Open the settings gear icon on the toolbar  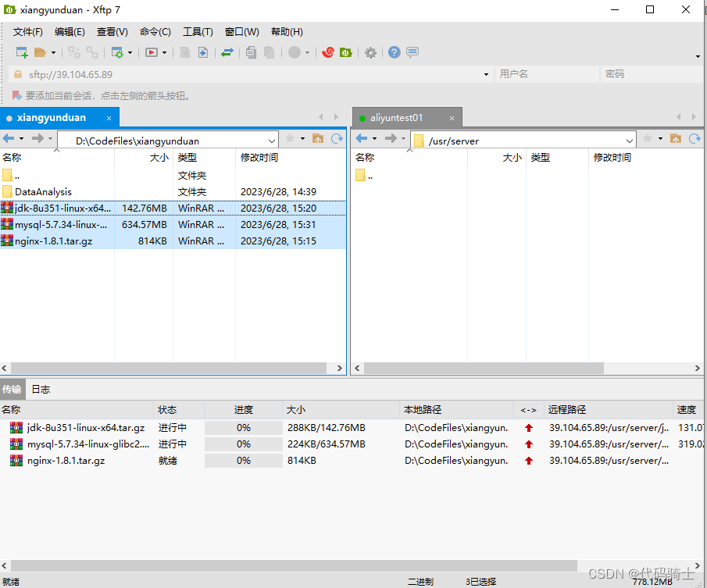(x=370, y=52)
